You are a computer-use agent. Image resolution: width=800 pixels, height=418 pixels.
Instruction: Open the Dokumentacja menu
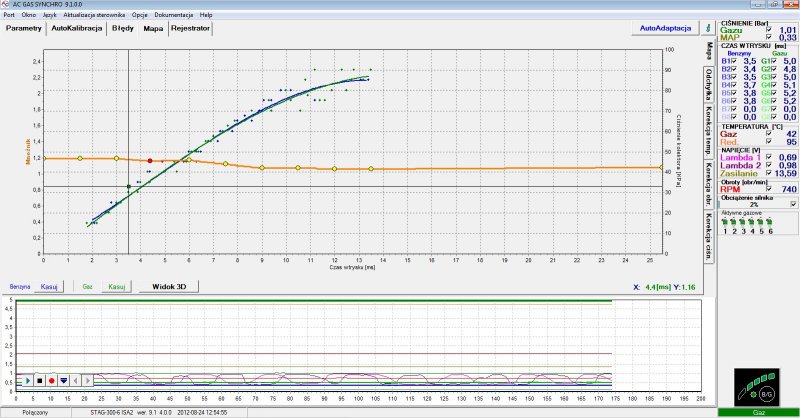pyautogui.click(x=173, y=15)
